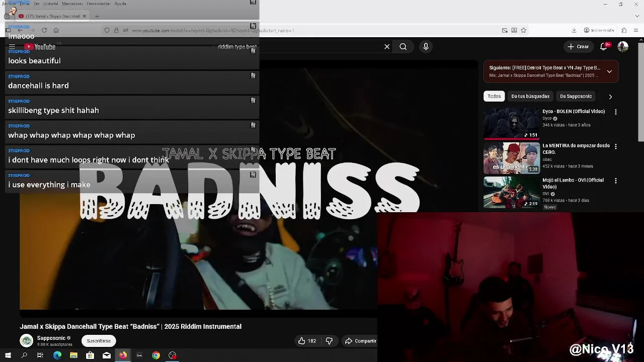
Task: Dislike the video with thumbs down
Action: click(329, 341)
